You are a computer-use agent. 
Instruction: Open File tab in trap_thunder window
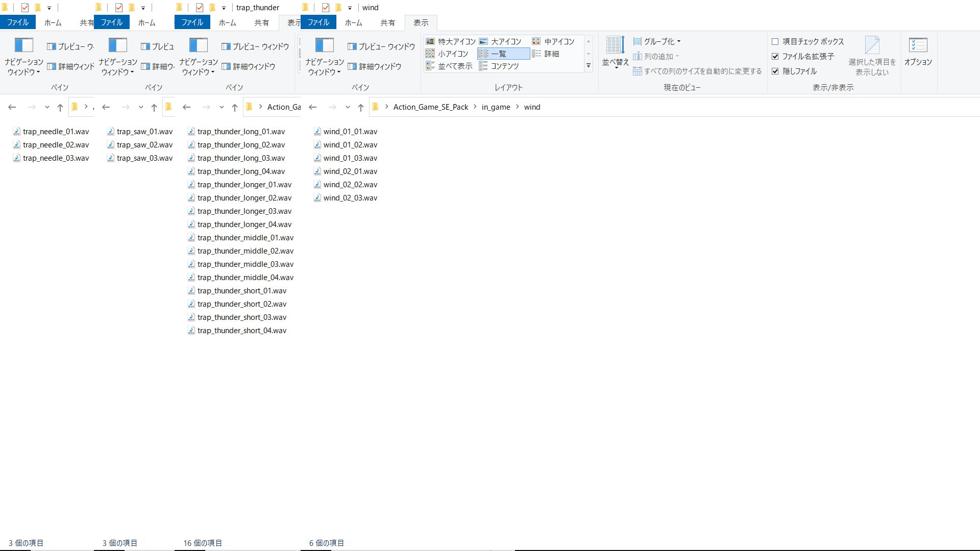pos(192,22)
